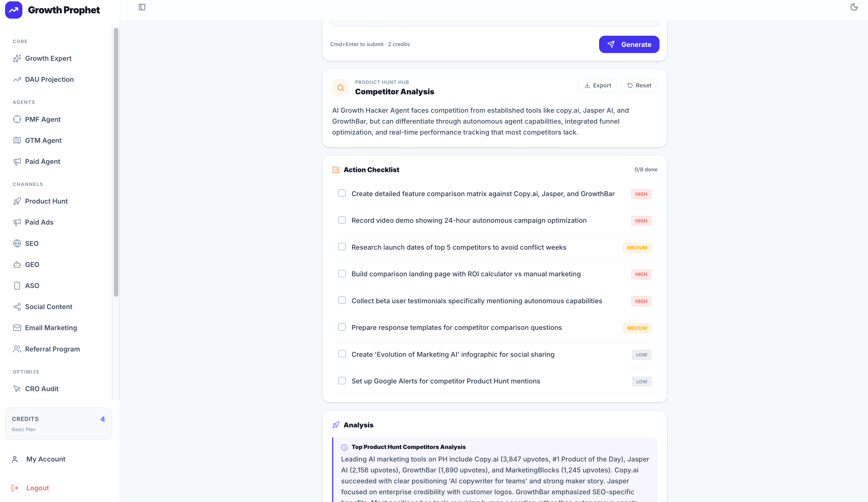
Task: Check the feature comparison matrix task
Action: (x=342, y=193)
